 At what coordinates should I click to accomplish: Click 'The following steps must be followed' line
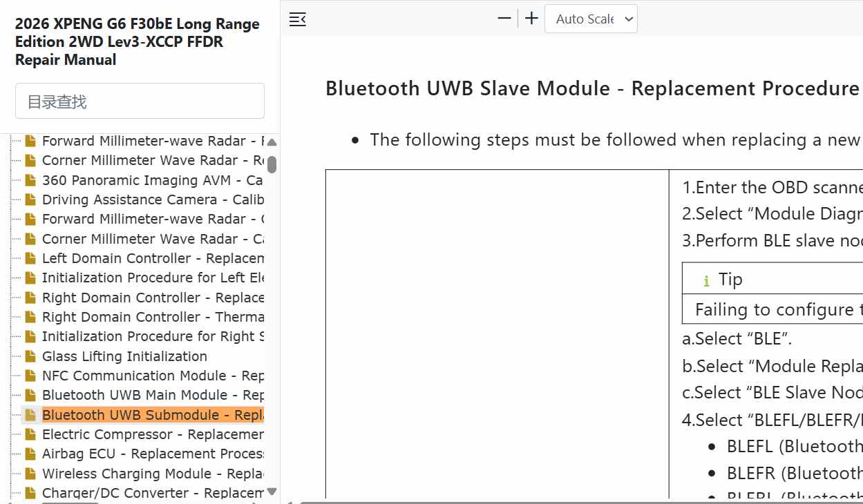(616, 140)
